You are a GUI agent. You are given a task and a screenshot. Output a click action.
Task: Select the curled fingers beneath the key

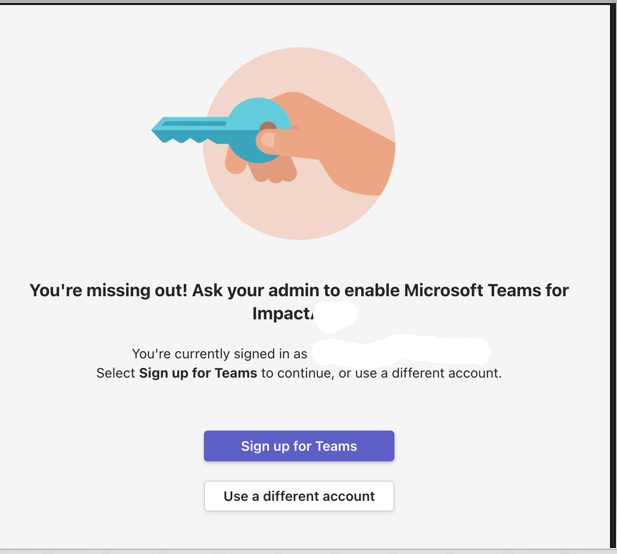pos(262,168)
